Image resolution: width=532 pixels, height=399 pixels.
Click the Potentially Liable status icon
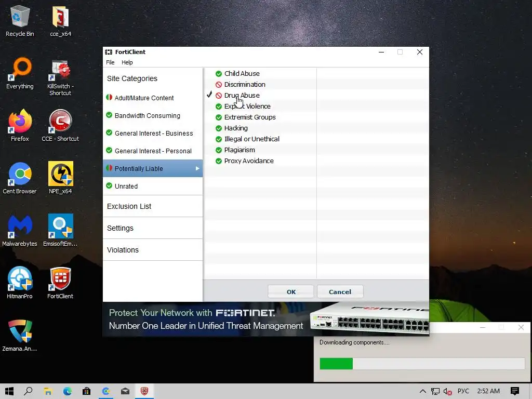109,168
